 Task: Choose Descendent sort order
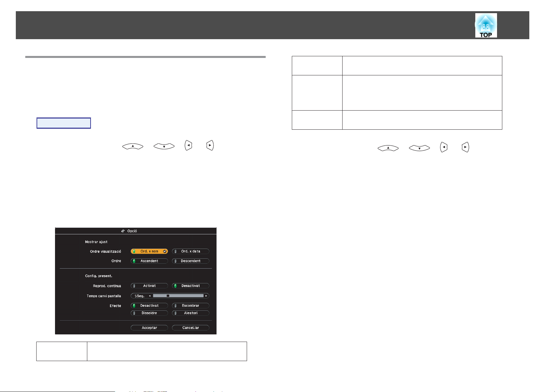191,261
